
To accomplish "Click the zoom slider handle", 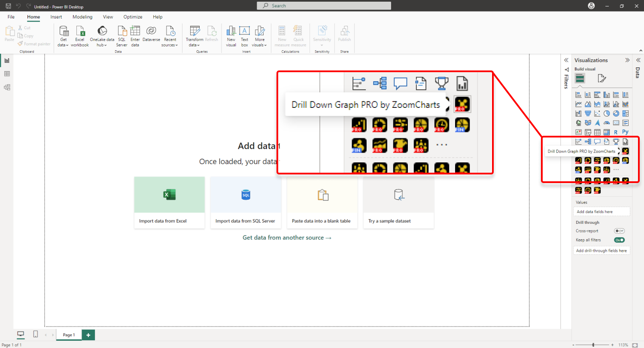I will point(593,345).
